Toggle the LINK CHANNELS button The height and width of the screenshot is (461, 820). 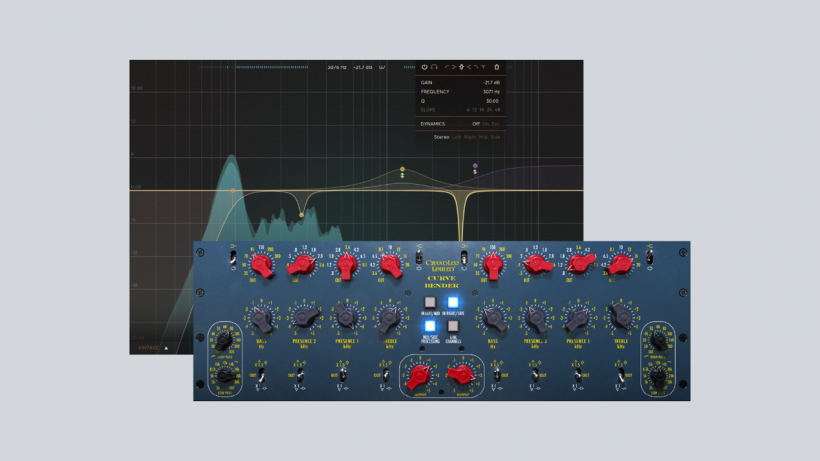(x=453, y=326)
